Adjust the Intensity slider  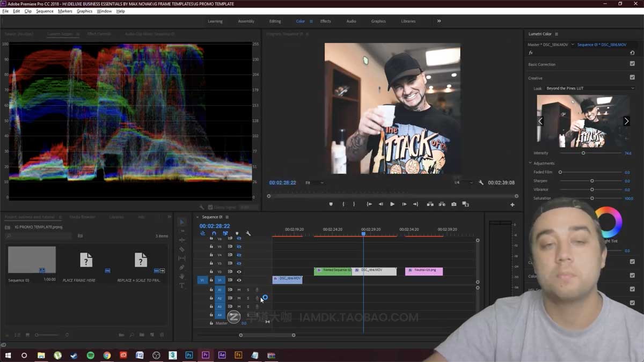[x=583, y=153]
